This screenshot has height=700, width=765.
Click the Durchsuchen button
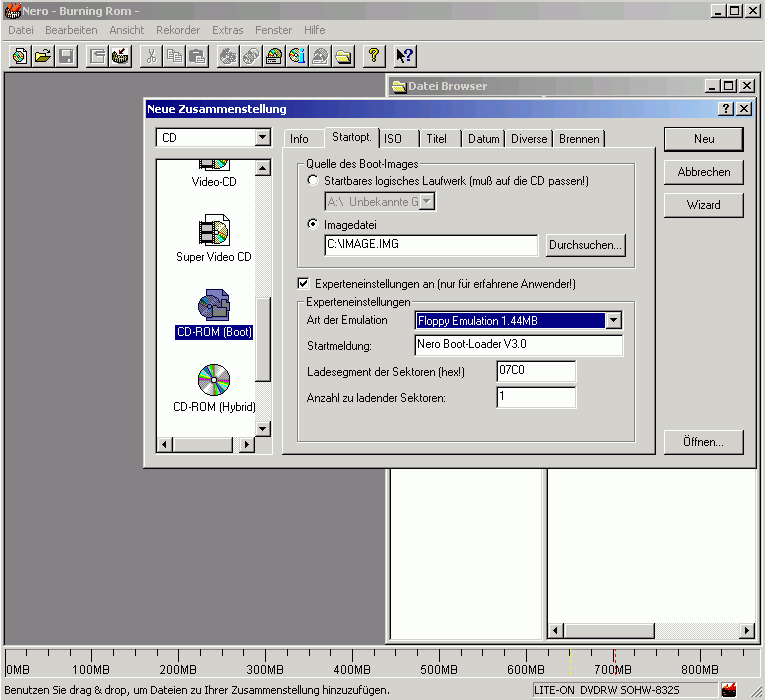(x=585, y=244)
